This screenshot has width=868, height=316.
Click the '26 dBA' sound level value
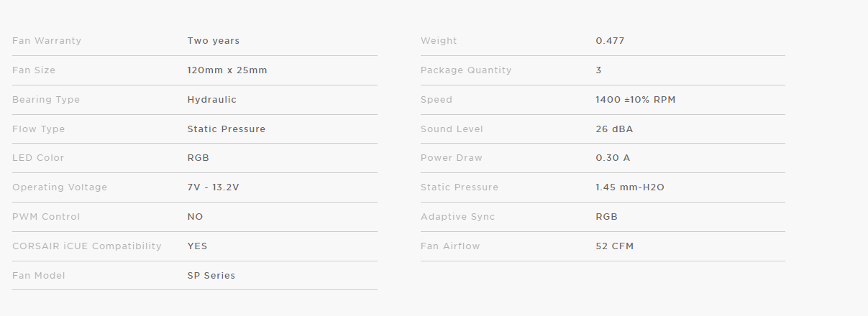pos(615,129)
